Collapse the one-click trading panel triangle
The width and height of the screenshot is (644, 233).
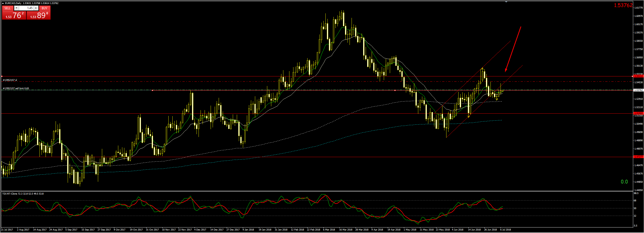coord(3,3)
